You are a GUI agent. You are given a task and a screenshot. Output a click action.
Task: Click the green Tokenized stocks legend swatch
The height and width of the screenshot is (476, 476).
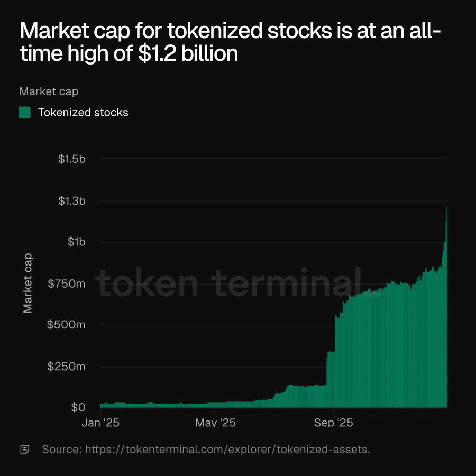[x=25, y=112]
